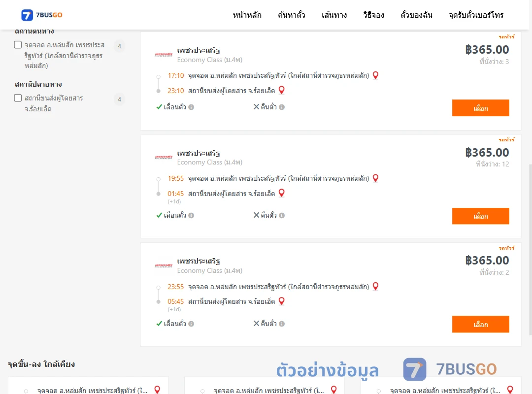This screenshot has width=532, height=394.
Task: Click เลื่อนตั๋ว info icon on 23:55 trip
Action: point(191,324)
